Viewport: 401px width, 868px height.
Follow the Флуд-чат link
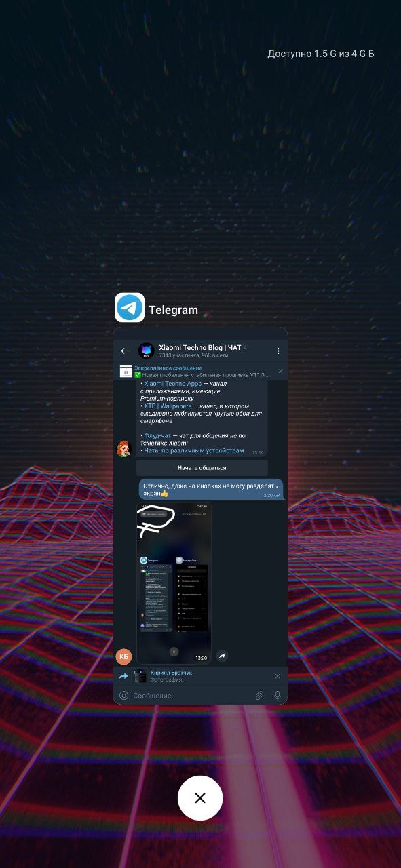157,435
